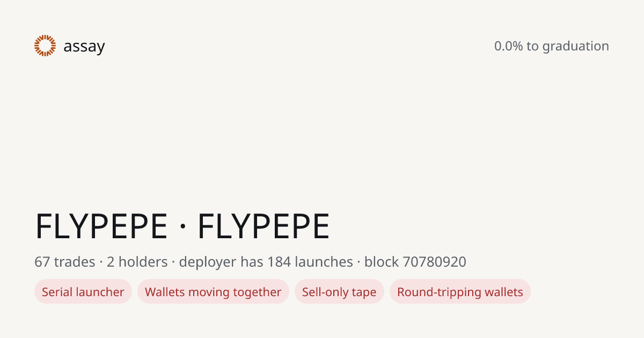644x338 pixels.
Task: Click the dot separating the FLYPEPE names
Action: (x=182, y=227)
